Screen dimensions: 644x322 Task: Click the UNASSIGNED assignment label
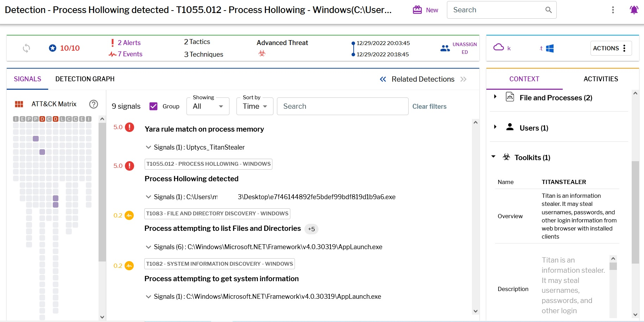465,48
